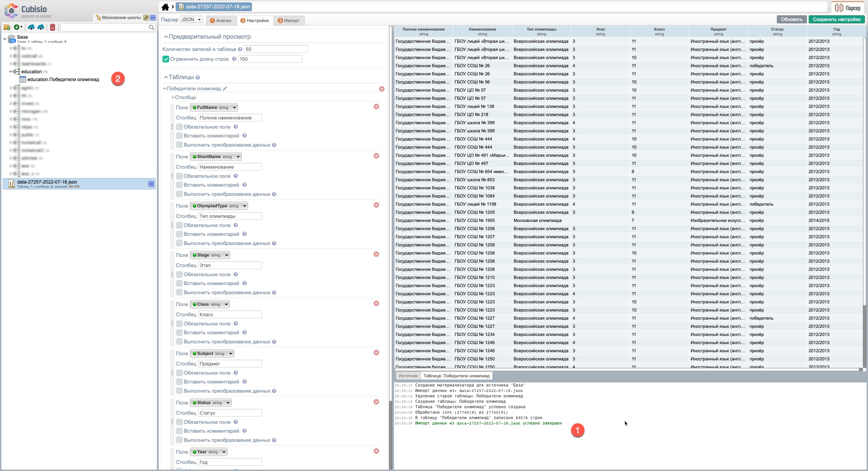The height and width of the screenshot is (471, 868).
Task: Collapse the Предварительный просмотр section
Action: (166, 37)
